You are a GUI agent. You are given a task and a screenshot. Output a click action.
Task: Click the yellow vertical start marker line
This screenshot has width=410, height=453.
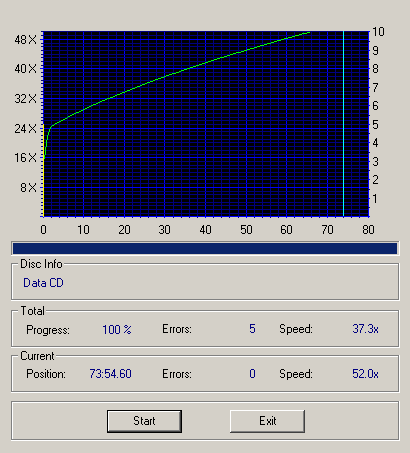click(x=44, y=170)
